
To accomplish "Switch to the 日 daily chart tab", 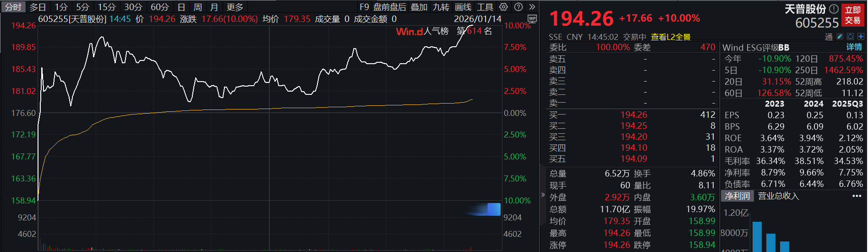I will 181,7.
